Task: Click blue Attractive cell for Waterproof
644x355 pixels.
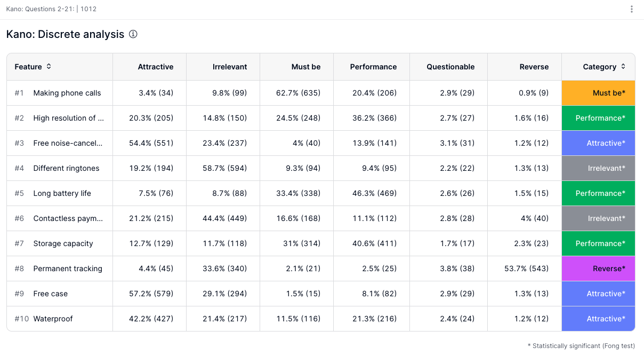Action: (x=598, y=319)
